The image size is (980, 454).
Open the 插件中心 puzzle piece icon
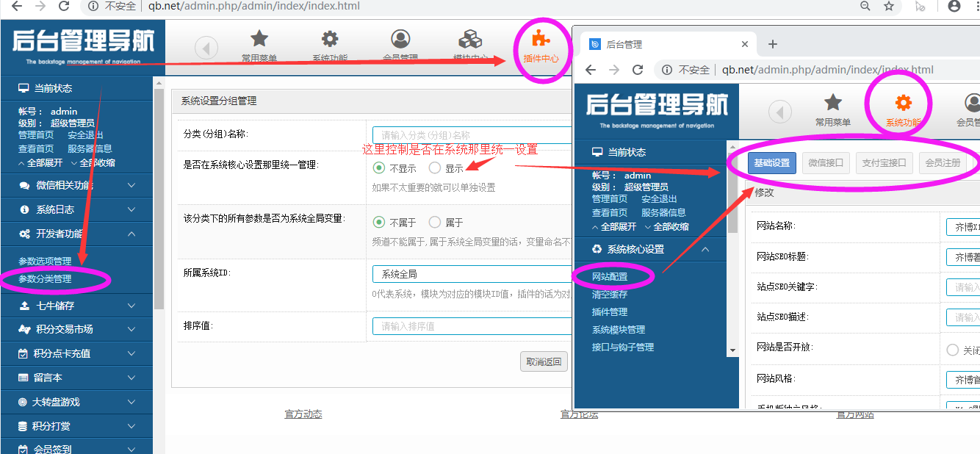coord(541,40)
